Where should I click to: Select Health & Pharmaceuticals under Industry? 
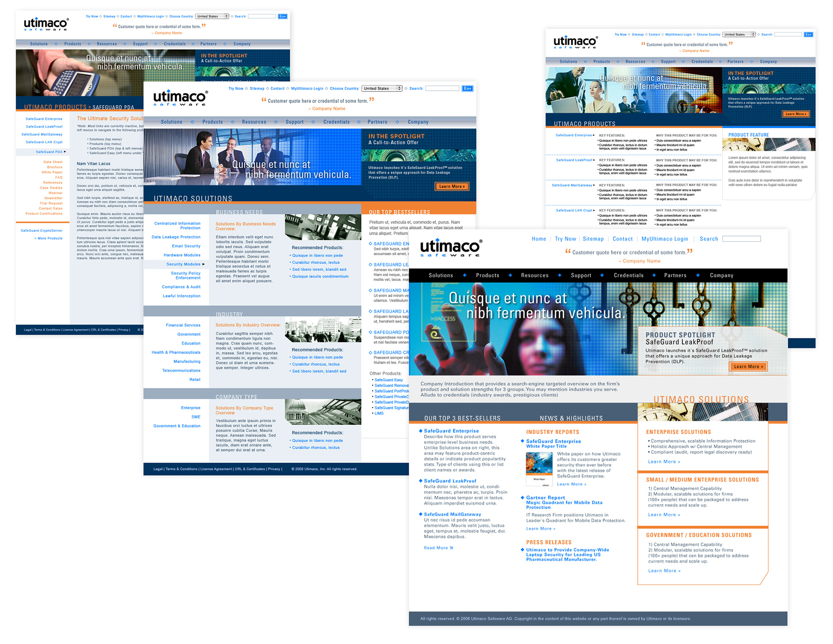tap(176, 353)
